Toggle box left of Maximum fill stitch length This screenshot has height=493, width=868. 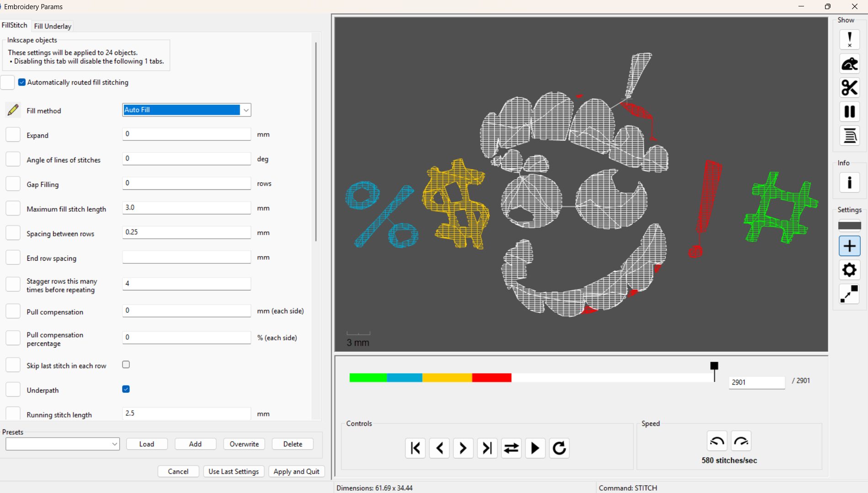[x=13, y=209]
